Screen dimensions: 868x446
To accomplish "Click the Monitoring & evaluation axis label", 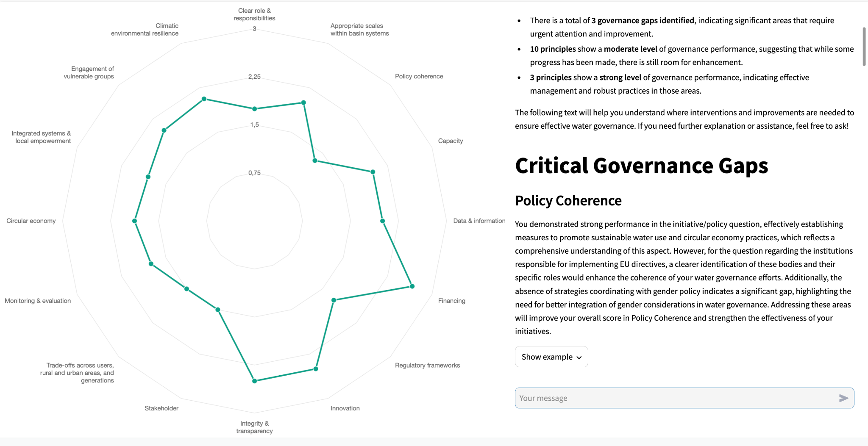I will pyautogui.click(x=38, y=301).
